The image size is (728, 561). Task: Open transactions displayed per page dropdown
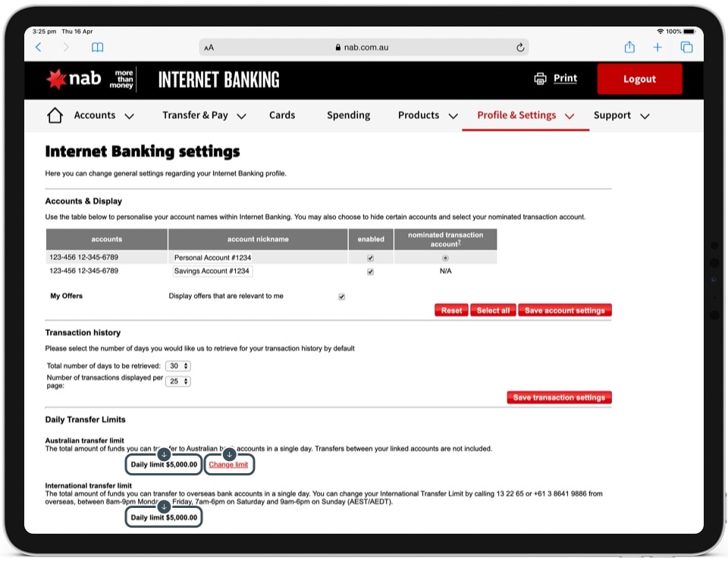coord(179,381)
